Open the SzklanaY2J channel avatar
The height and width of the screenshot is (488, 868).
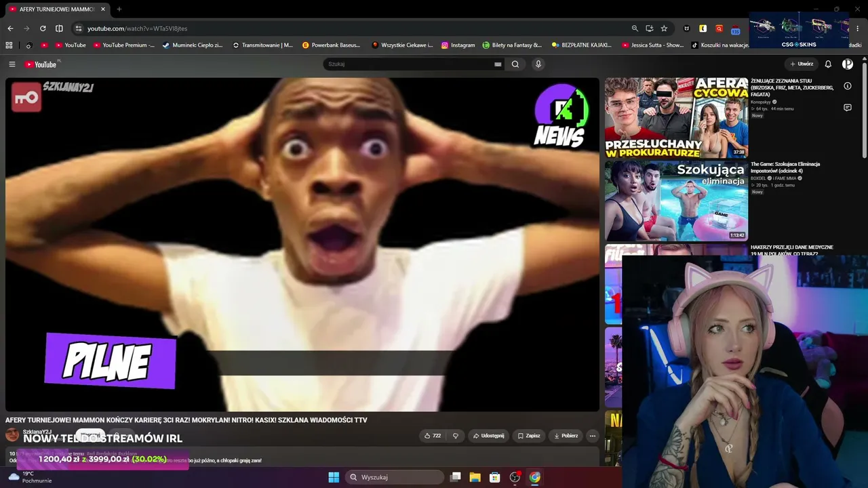[x=12, y=435]
